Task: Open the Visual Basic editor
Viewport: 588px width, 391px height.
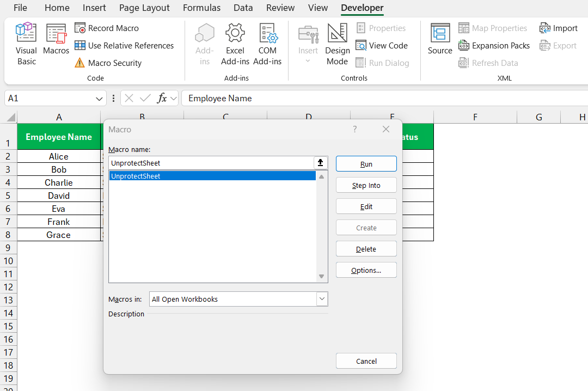Action: click(x=26, y=44)
